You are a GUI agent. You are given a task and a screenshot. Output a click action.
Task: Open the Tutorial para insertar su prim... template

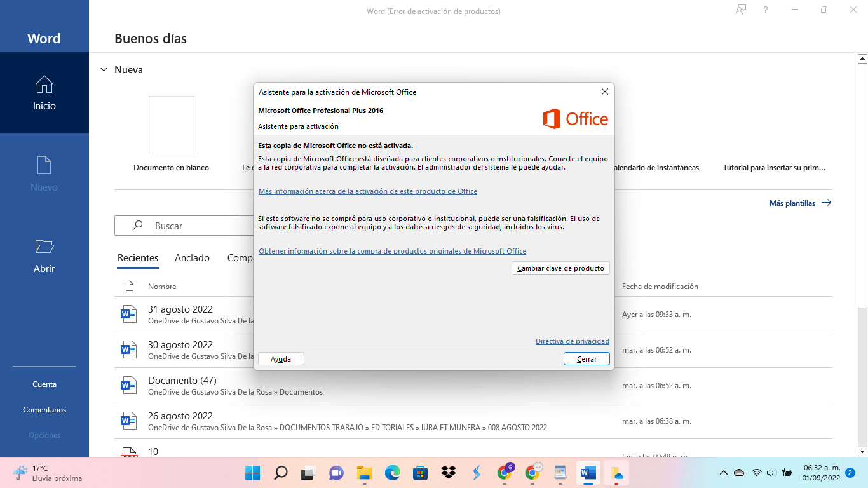click(774, 168)
